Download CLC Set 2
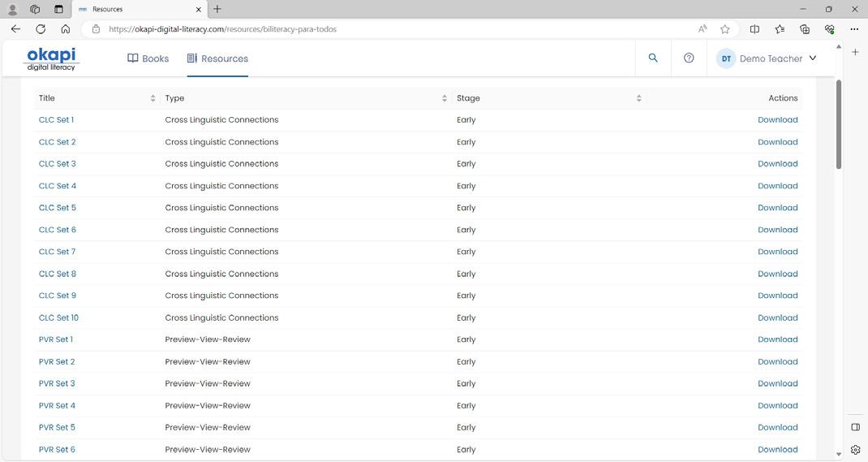Screen dimensions: 868x462 778,142
